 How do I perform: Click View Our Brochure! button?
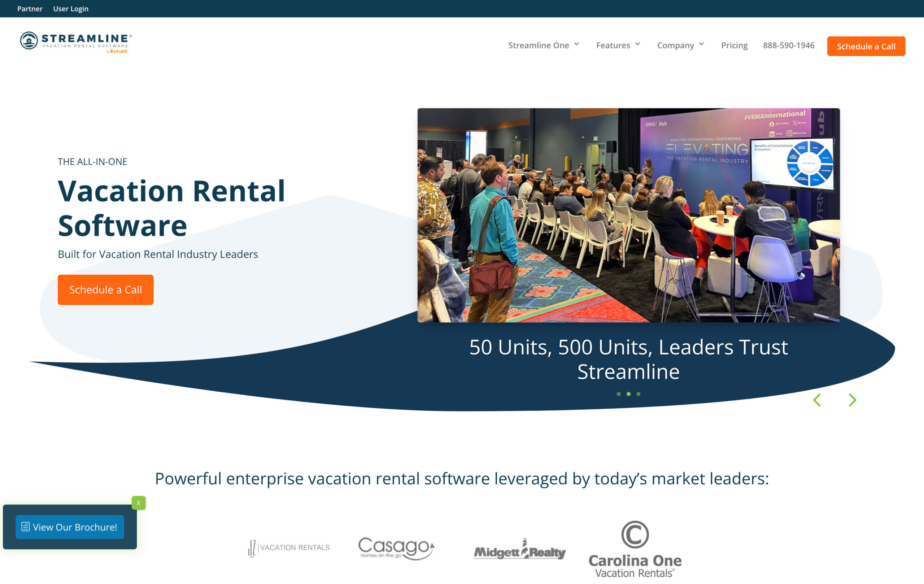(69, 527)
